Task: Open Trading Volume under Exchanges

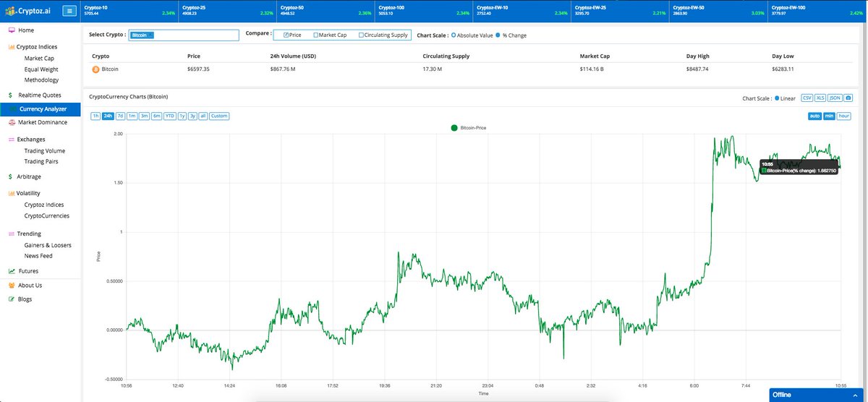Action: [x=45, y=151]
